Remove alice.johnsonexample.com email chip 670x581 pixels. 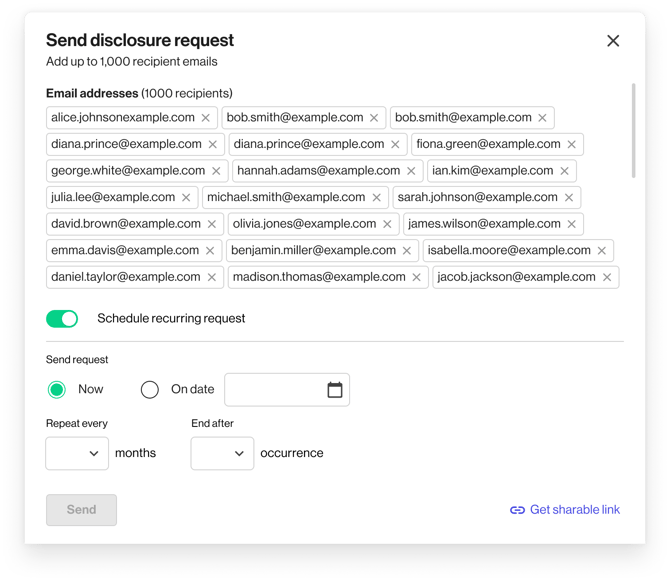(x=206, y=118)
